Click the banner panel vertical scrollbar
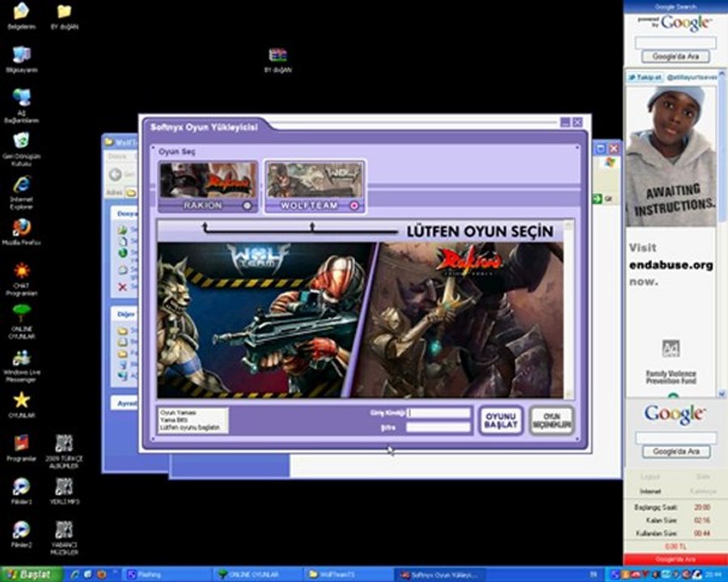728x582 pixels. 569,309
